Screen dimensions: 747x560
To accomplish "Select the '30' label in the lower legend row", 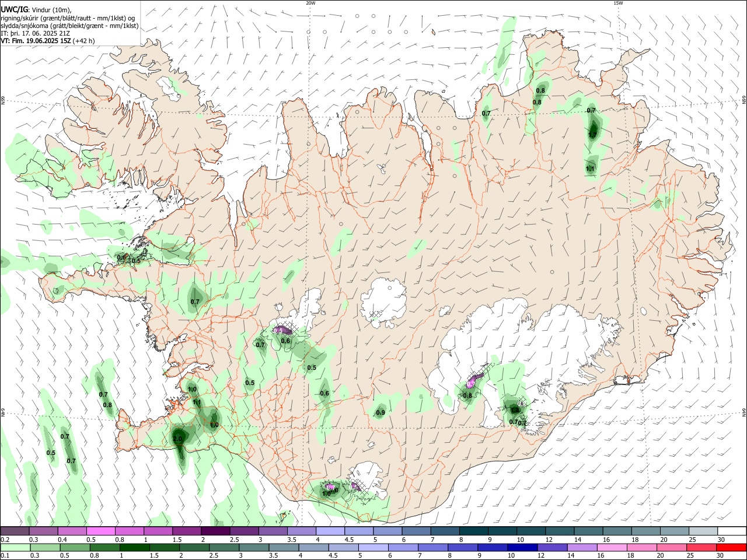I will [x=721, y=556].
